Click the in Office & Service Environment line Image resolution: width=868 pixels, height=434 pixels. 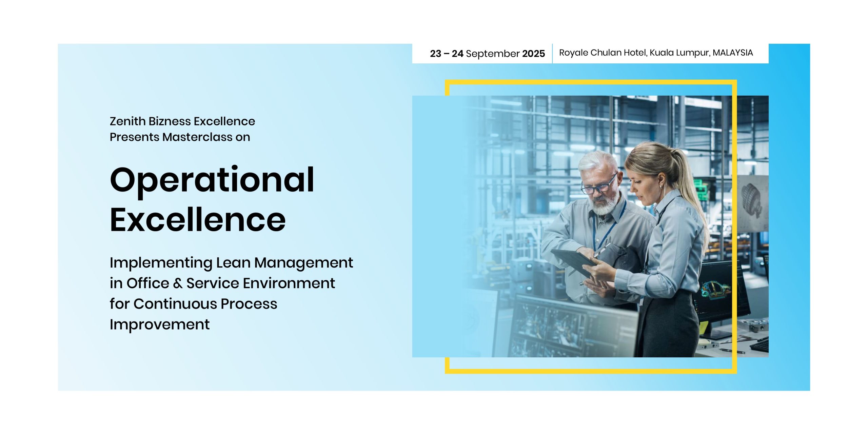222,283
